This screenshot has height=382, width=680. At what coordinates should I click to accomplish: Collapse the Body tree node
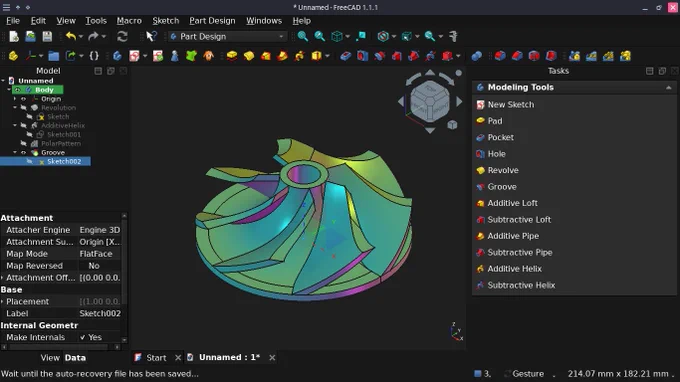[x=9, y=90]
